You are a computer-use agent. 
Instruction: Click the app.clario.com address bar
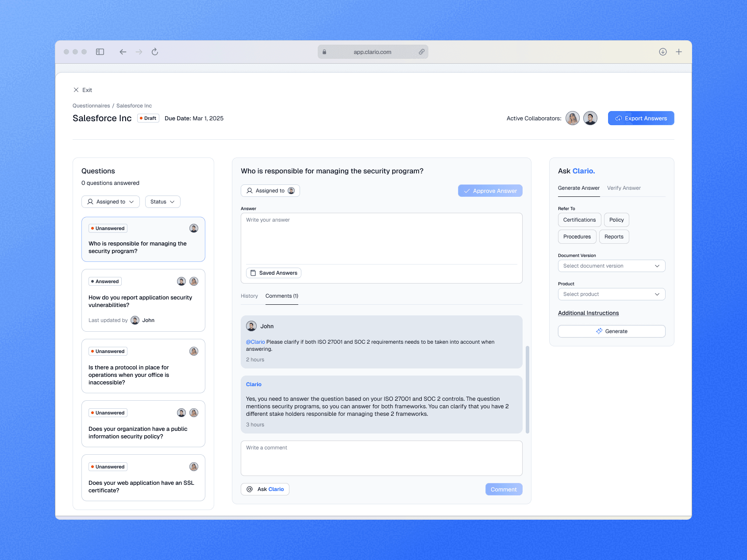[373, 52]
